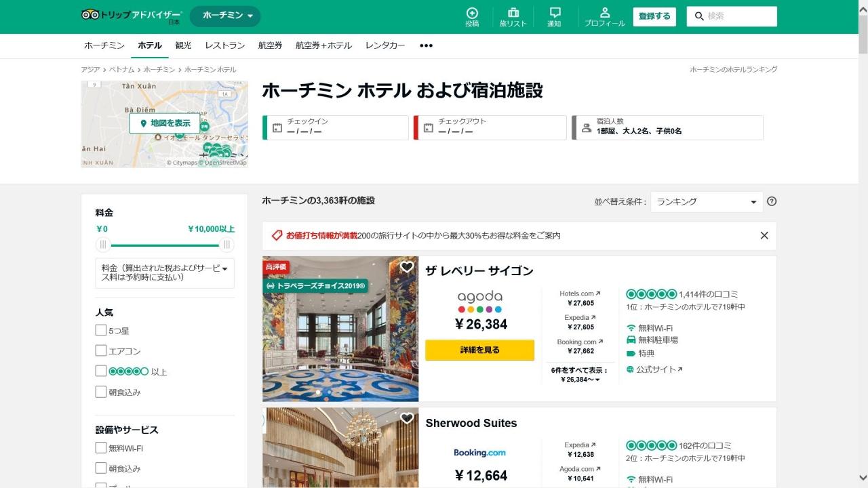The width and height of the screenshot is (868, 488).
Task: Check 朝食込み under 設備やサービス
Action: pos(101,468)
